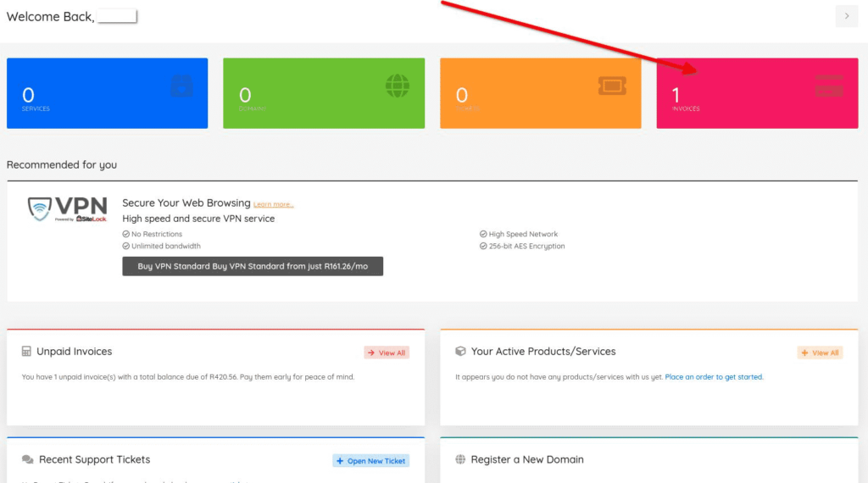The image size is (868, 483).
Task: View all unpaid invoices
Action: [387, 353]
